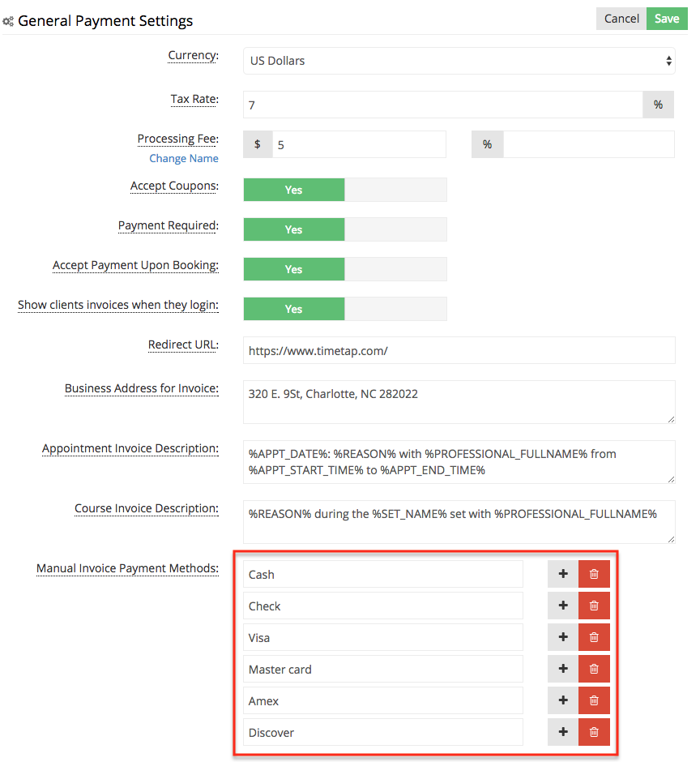Select the % option for Processing Fee

tap(487, 143)
